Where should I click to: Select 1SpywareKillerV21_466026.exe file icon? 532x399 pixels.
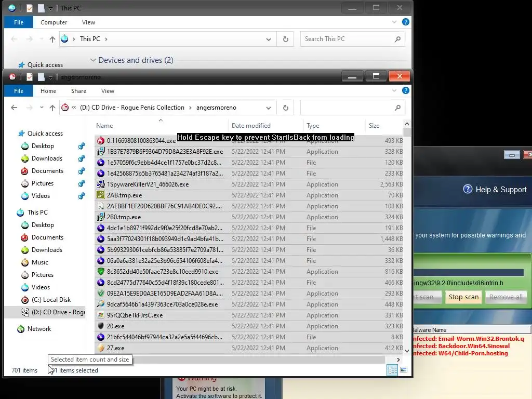(x=101, y=184)
